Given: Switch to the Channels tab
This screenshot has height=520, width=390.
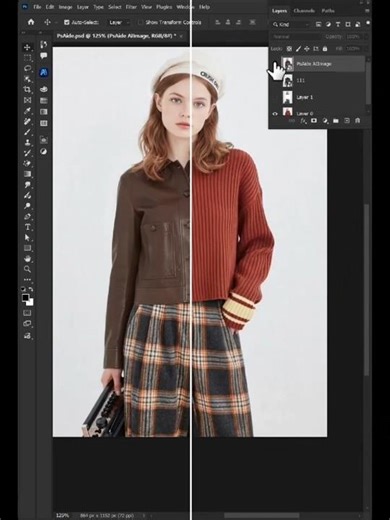Looking at the screenshot, I should [304, 11].
